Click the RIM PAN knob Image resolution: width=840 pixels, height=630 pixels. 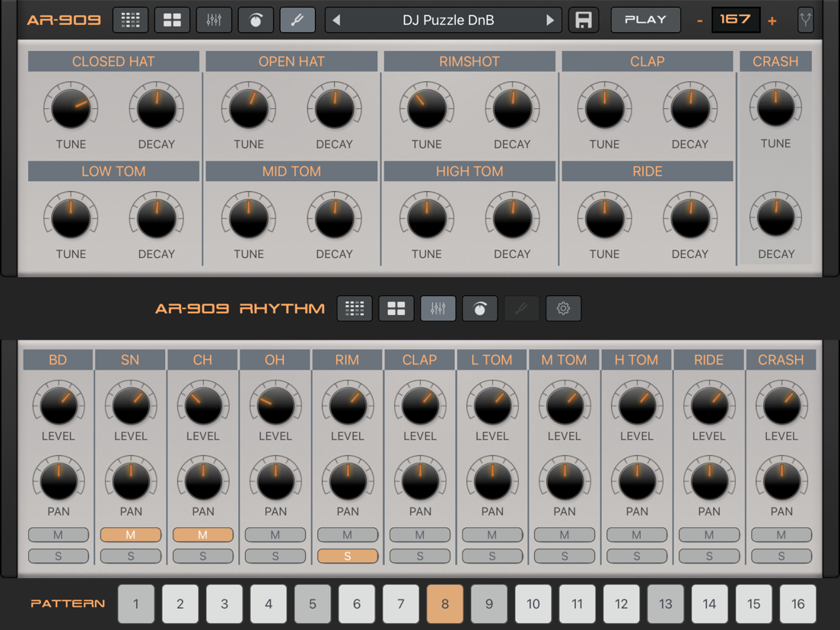pos(348,481)
